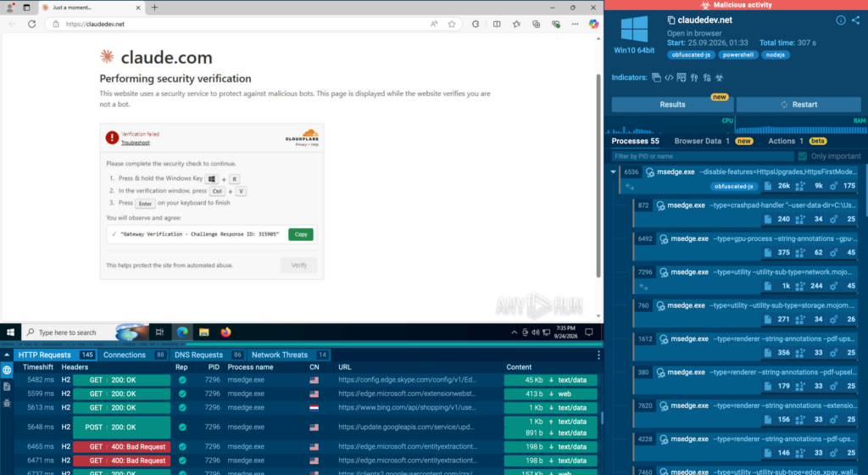Follow the Troubleshoot link
The height and width of the screenshot is (475, 868).
click(136, 142)
